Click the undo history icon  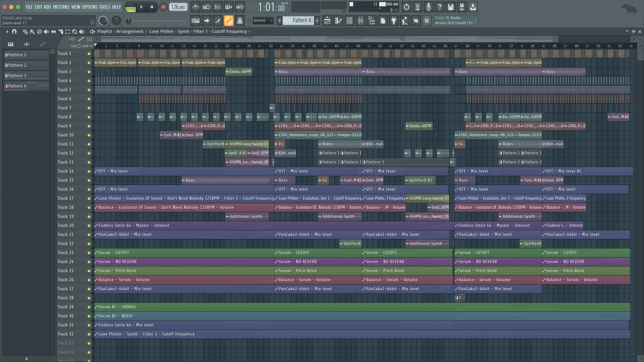(x=407, y=7)
